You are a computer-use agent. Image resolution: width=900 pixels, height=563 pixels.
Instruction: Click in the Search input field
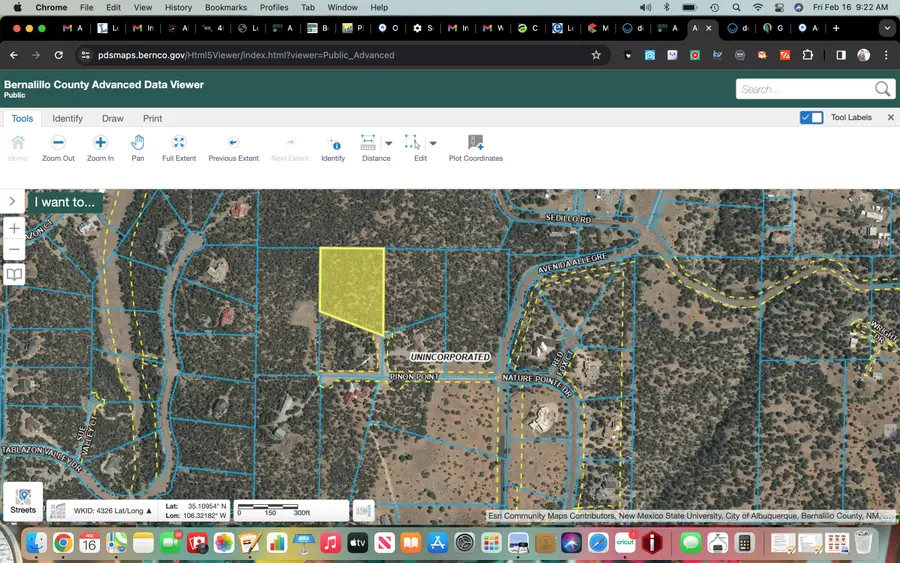coord(805,89)
